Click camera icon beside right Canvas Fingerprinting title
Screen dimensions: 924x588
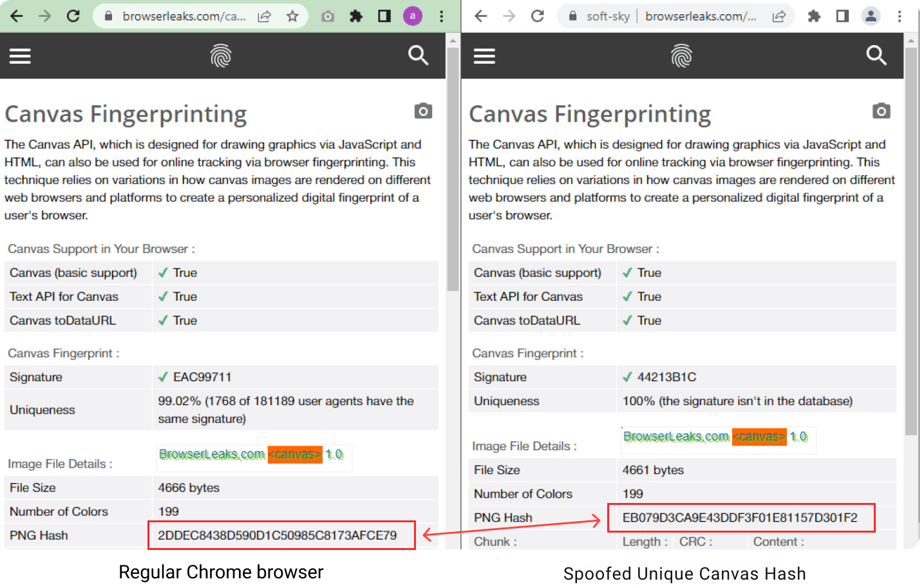click(881, 111)
